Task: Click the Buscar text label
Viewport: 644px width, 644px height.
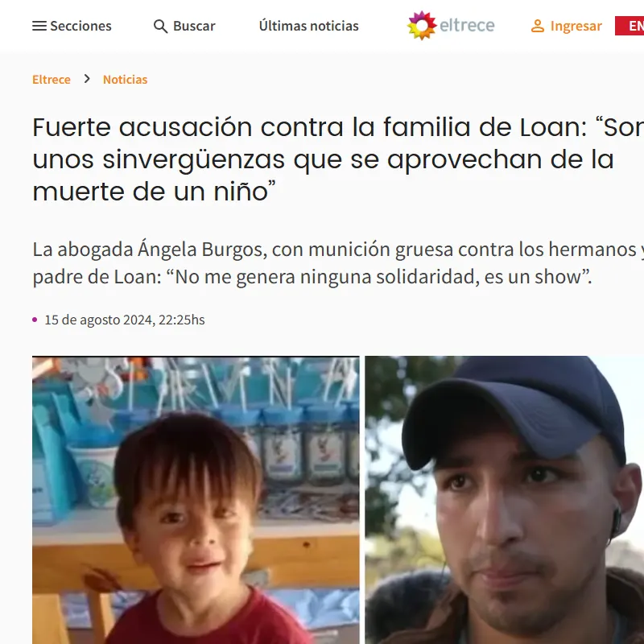Action: point(194,26)
